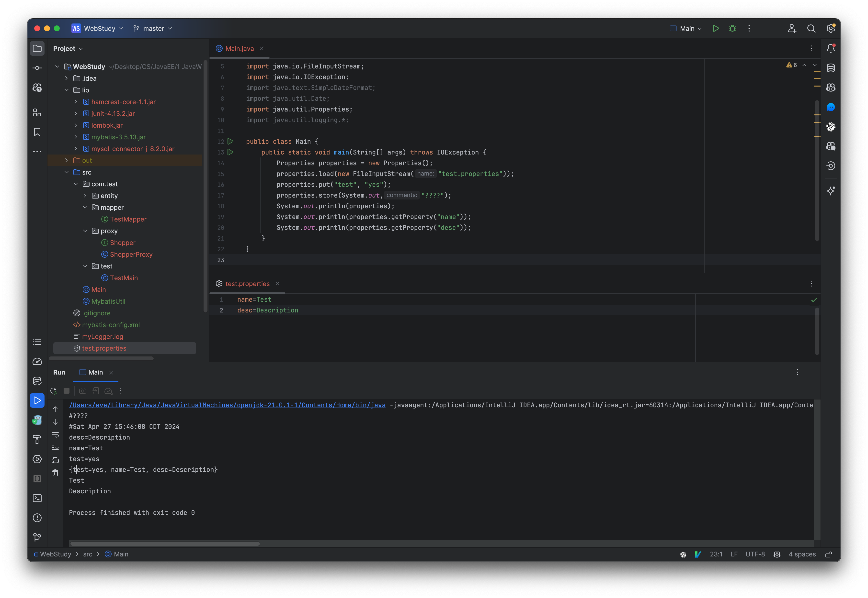Click the WebStudy breadcrumb in status bar
The width and height of the screenshot is (868, 598).
53,554
